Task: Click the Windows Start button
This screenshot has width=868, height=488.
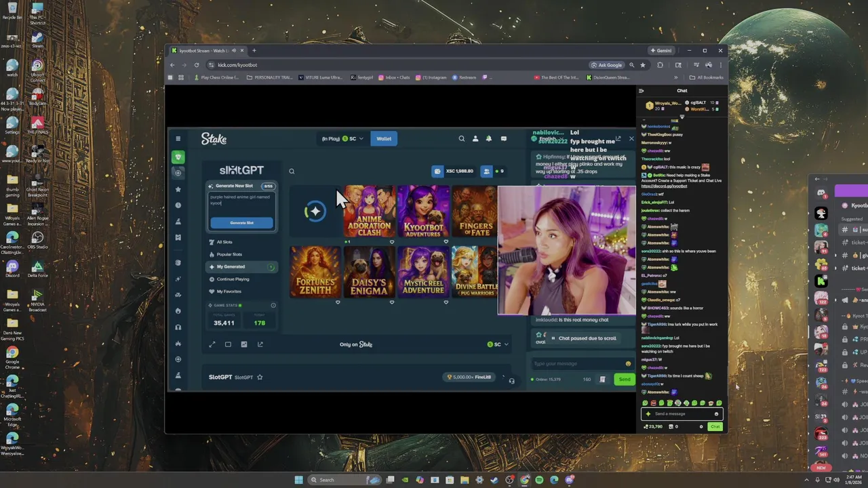Action: [298, 480]
